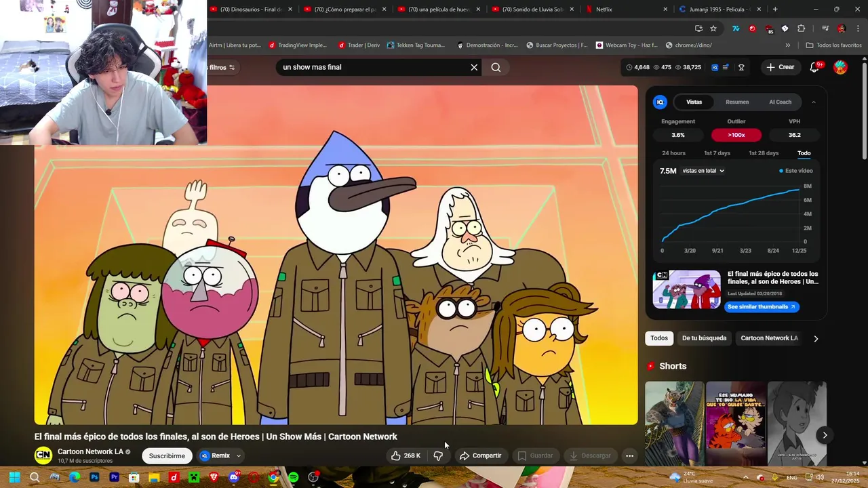Open the notifications bell

point(815,67)
